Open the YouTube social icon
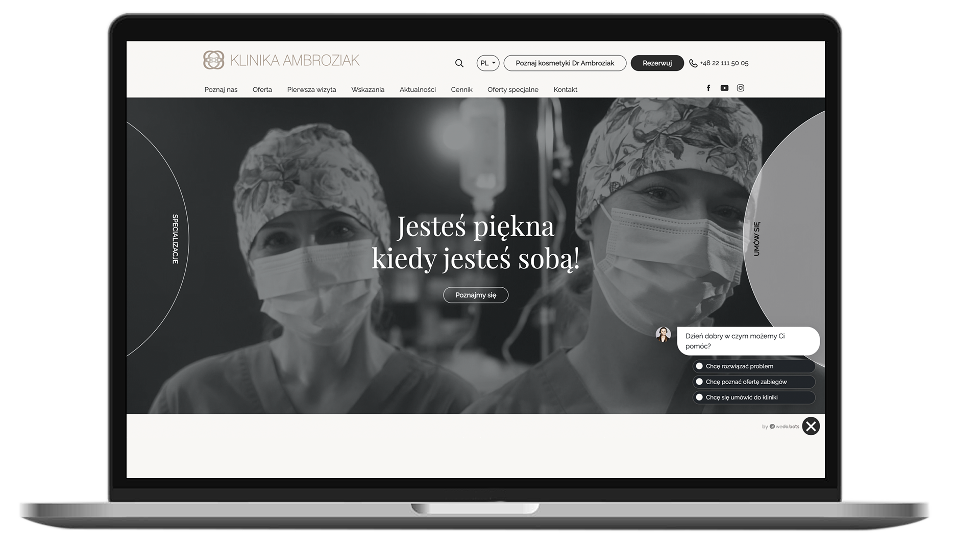This screenshot has width=980, height=551. [724, 88]
